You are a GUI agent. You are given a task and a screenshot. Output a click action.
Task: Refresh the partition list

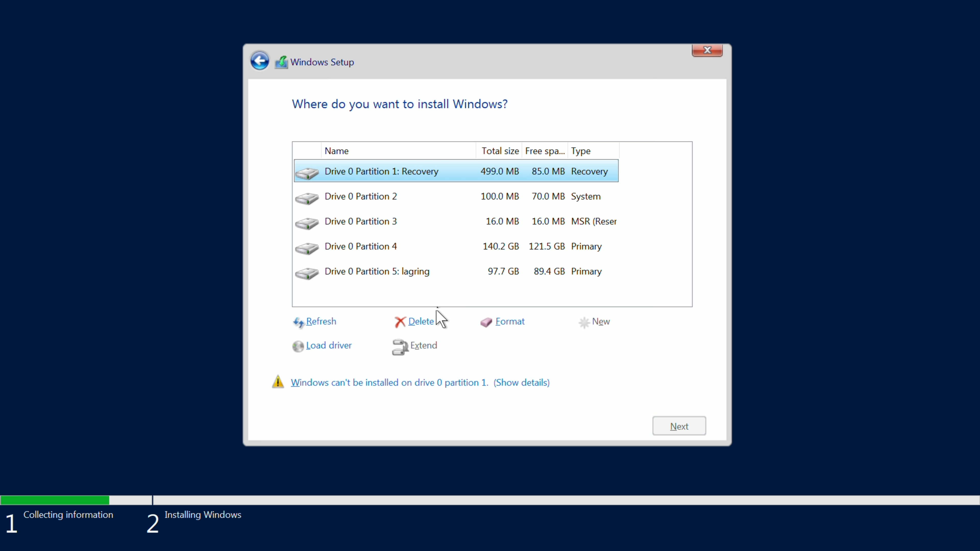click(x=321, y=321)
